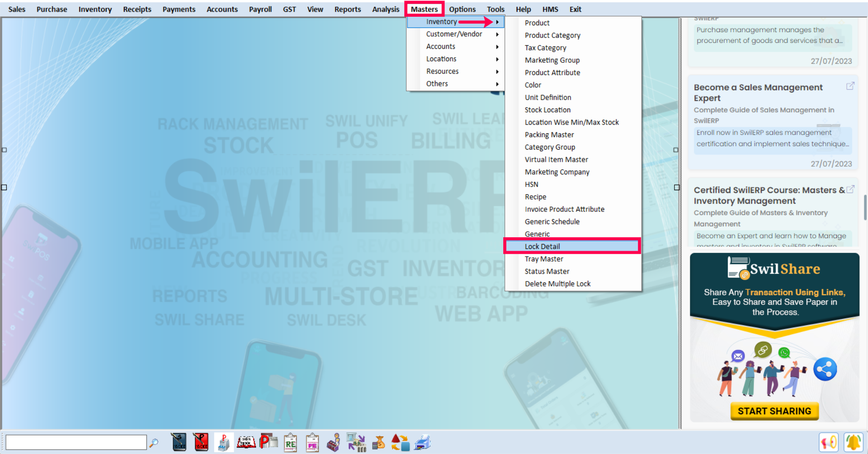This screenshot has height=454, width=868.
Task: Open the Options menu
Action: [462, 9]
